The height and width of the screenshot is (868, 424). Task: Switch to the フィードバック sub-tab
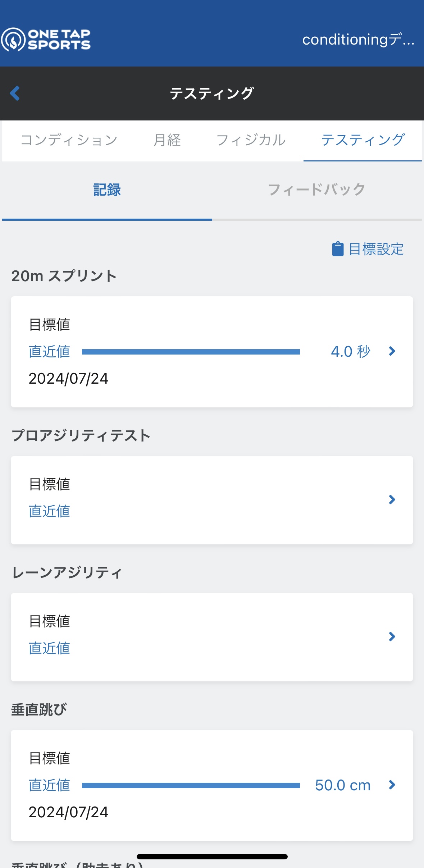(x=317, y=190)
